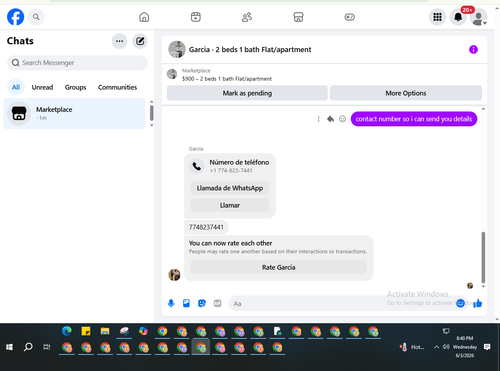Screen dimensions: 500x371
Task: Click the phone icon in Número de teléfono card
Action: (x=197, y=166)
